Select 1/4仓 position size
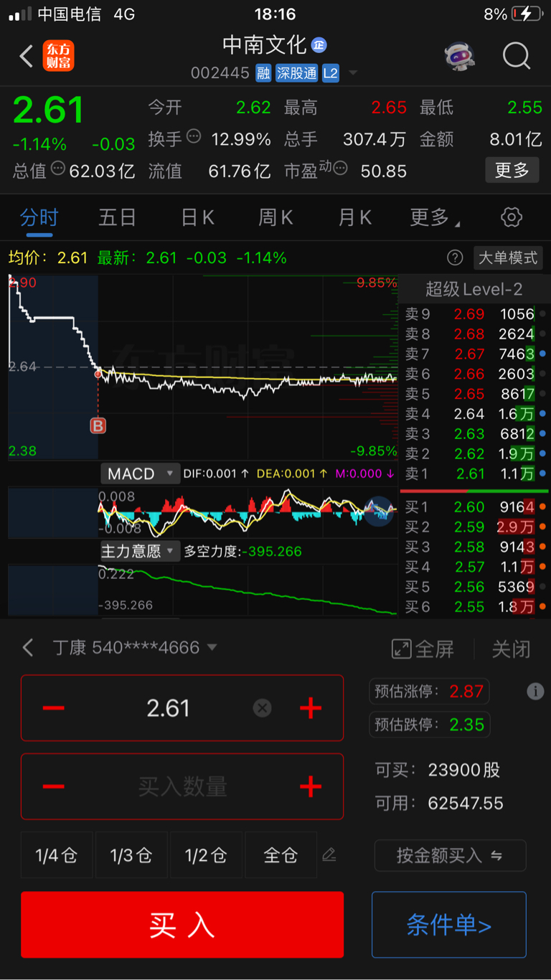This screenshot has width=551, height=980. [57, 855]
